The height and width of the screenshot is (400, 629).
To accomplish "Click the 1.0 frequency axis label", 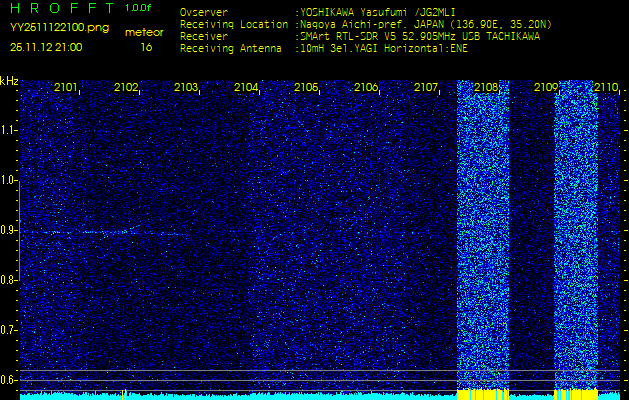I will pos(7,181).
